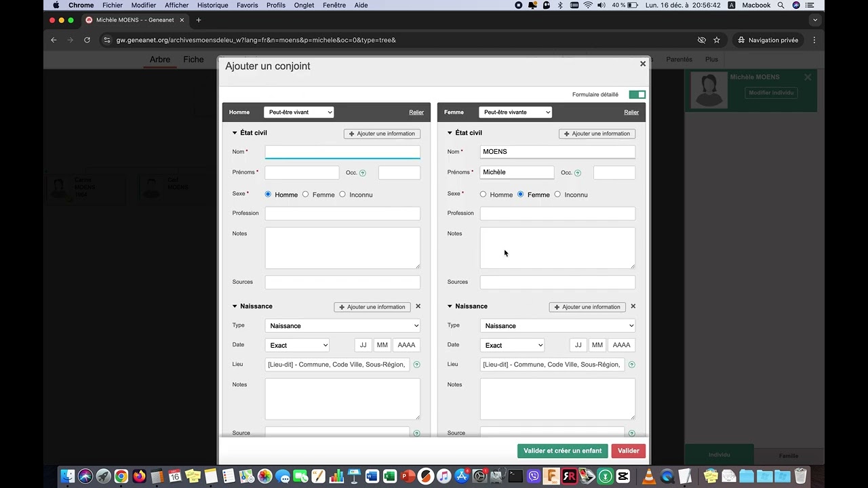Launch VLC from the Dock
This screenshot has width=868, height=488.
click(649, 476)
